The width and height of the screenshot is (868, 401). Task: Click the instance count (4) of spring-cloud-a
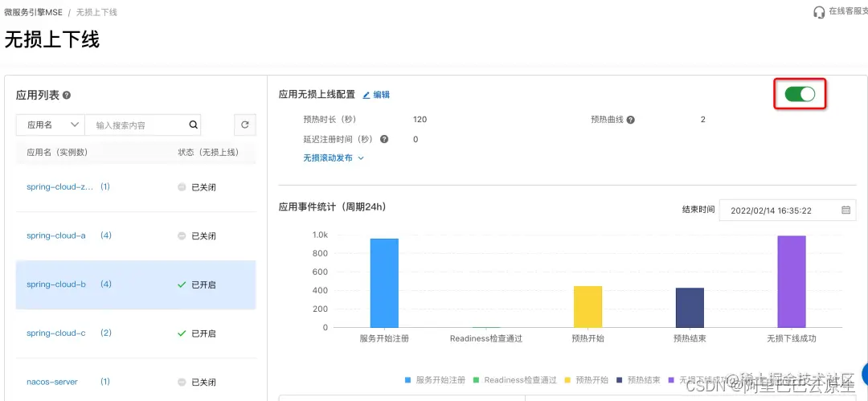coord(106,235)
